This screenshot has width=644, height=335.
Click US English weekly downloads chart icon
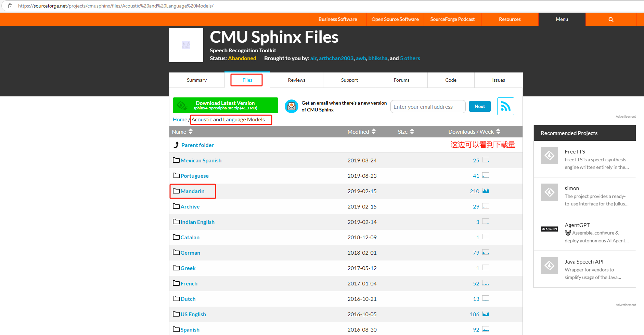486,314
